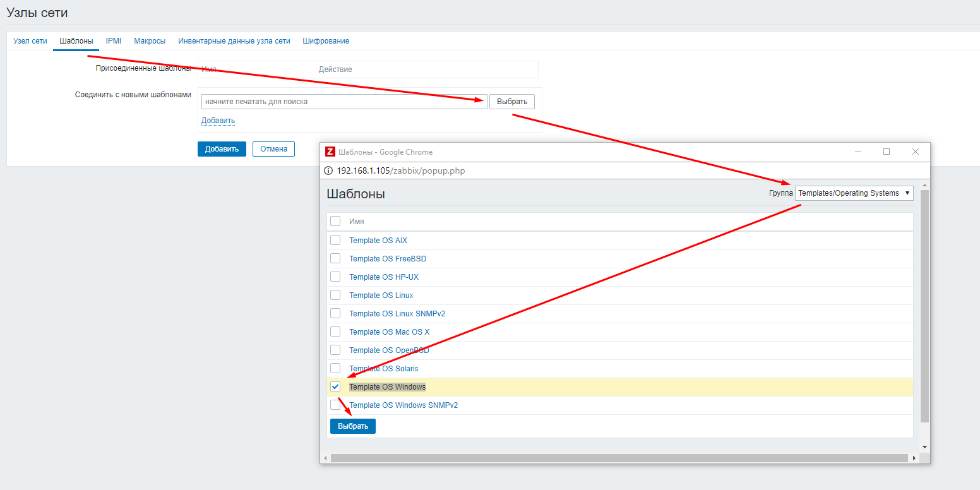Image resolution: width=980 pixels, height=490 pixels.
Task: Focus the template search input field
Action: [x=344, y=102]
